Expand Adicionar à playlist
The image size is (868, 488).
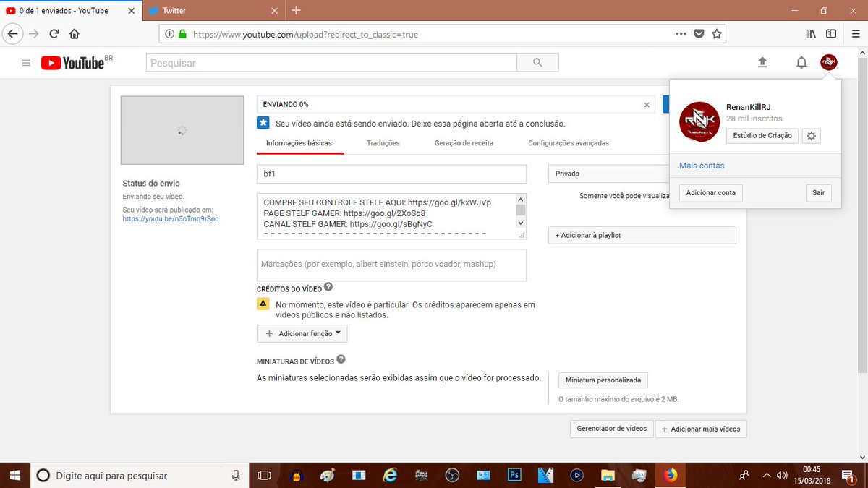click(642, 235)
